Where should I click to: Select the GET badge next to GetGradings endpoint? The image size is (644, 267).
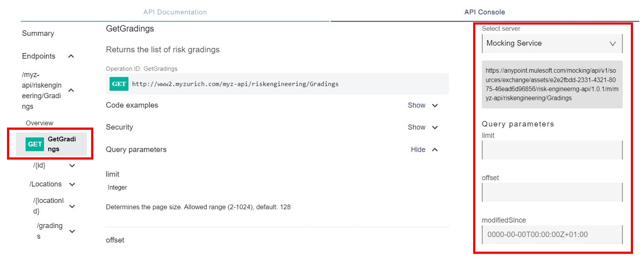point(35,144)
